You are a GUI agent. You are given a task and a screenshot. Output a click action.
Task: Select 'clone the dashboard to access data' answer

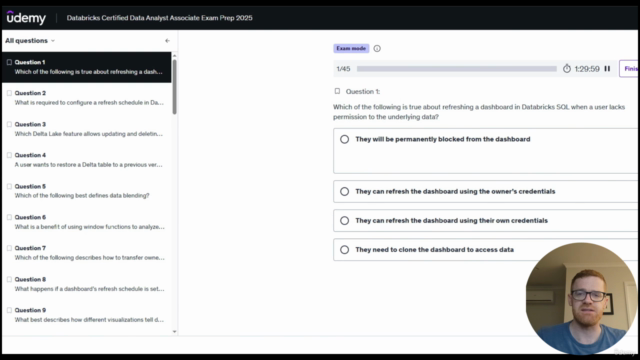pyautogui.click(x=486, y=249)
